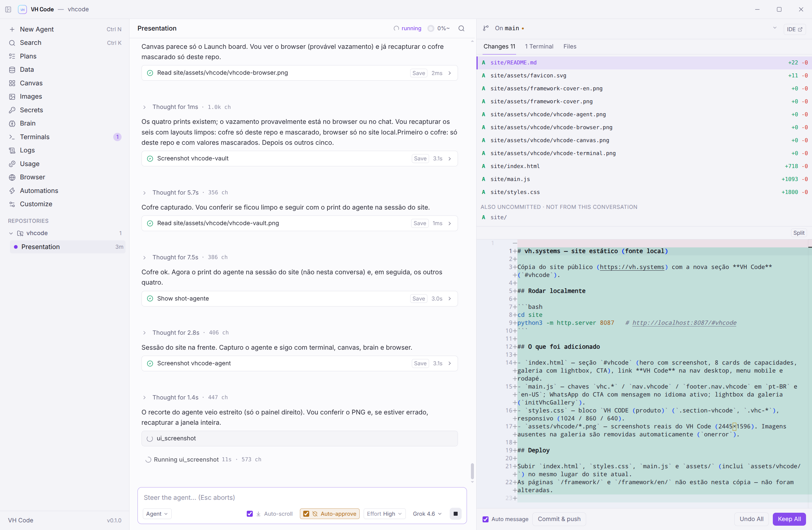Go to Plans in the sidebar

(65, 56)
